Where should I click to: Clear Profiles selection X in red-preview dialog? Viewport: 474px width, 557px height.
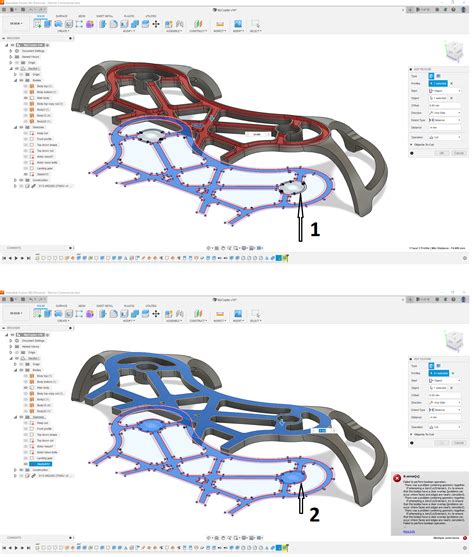point(452,83)
